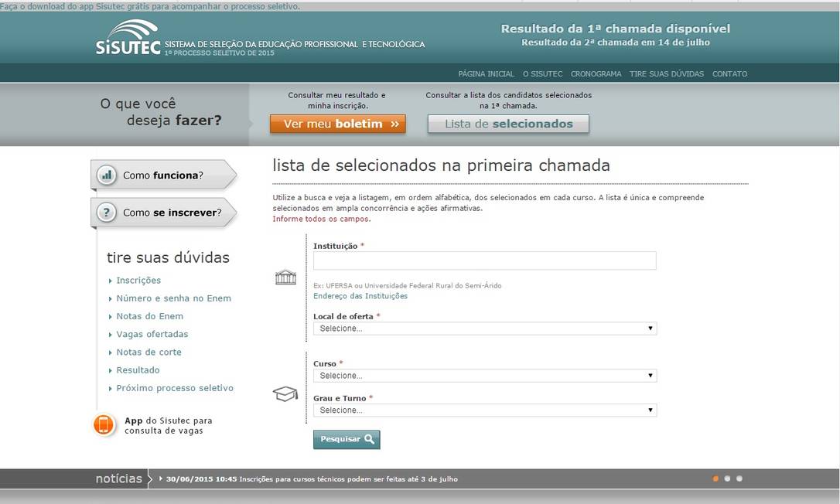Click the graduation cap course icon

click(x=285, y=394)
